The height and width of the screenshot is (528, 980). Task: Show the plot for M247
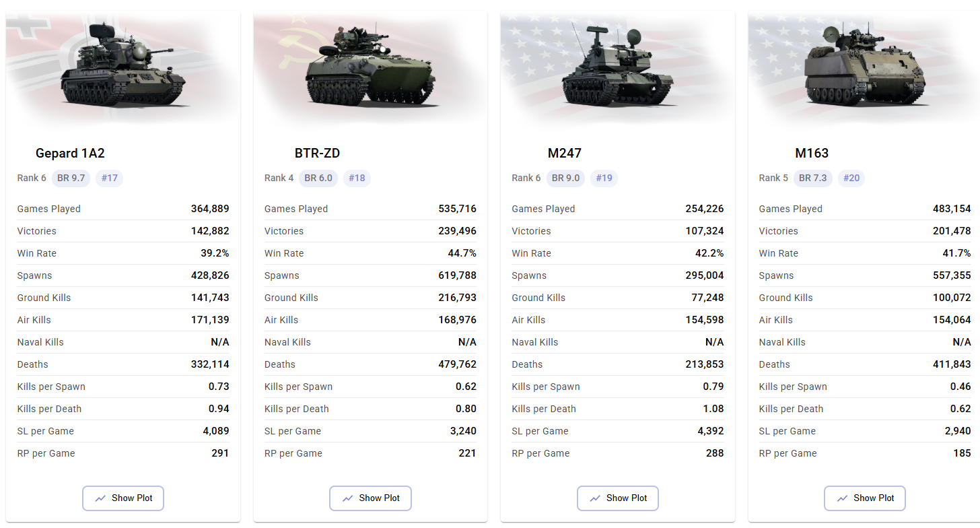618,498
